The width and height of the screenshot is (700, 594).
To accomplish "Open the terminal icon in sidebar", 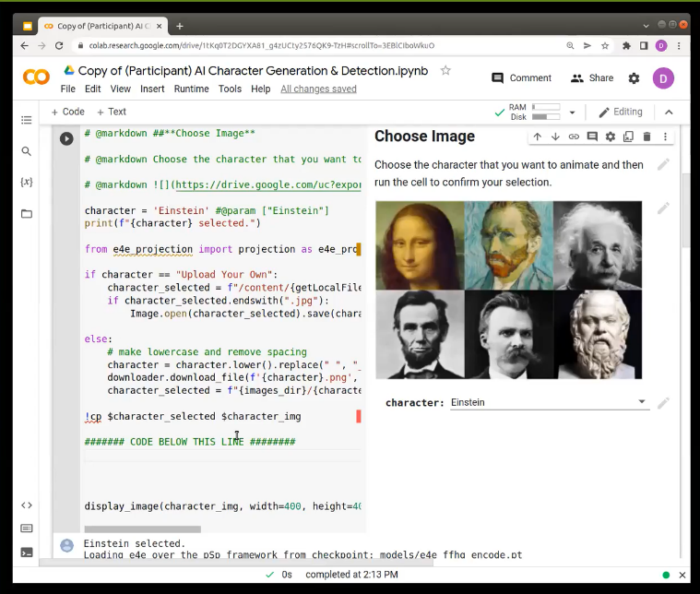I will 27,552.
